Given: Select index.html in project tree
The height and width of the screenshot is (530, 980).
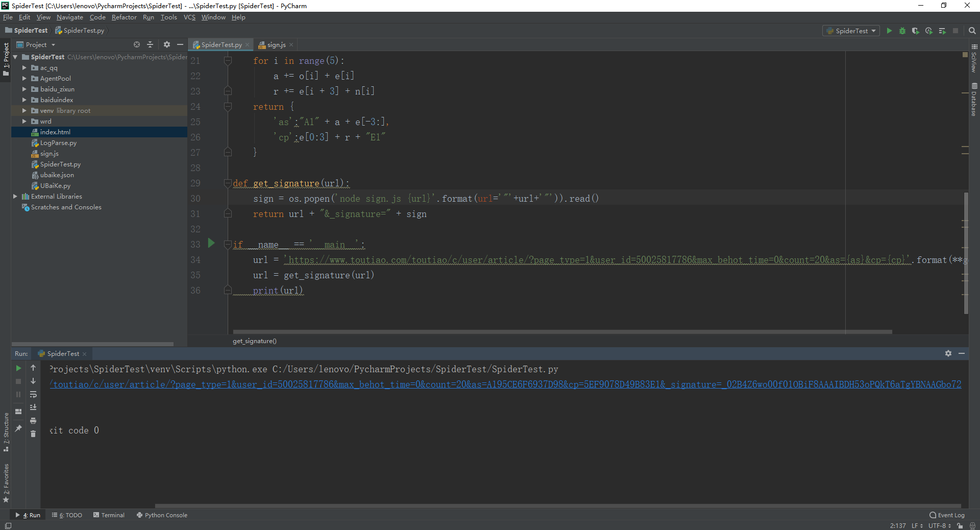Looking at the screenshot, I should coord(99,132).
